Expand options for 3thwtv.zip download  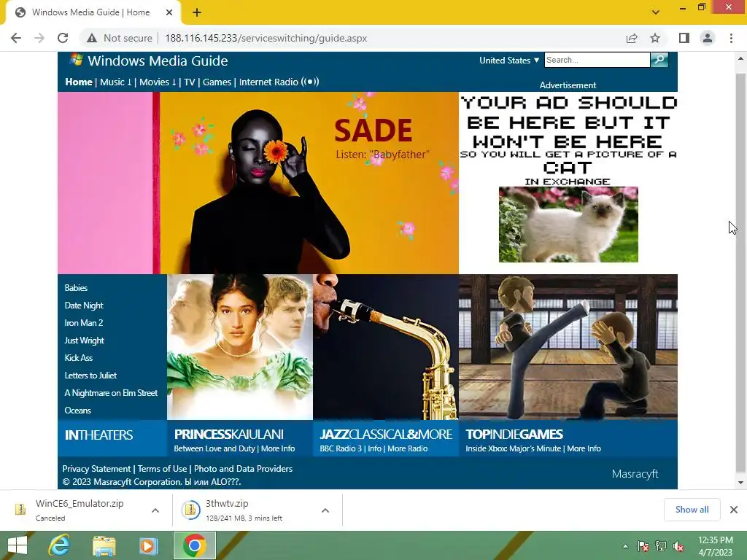click(325, 510)
